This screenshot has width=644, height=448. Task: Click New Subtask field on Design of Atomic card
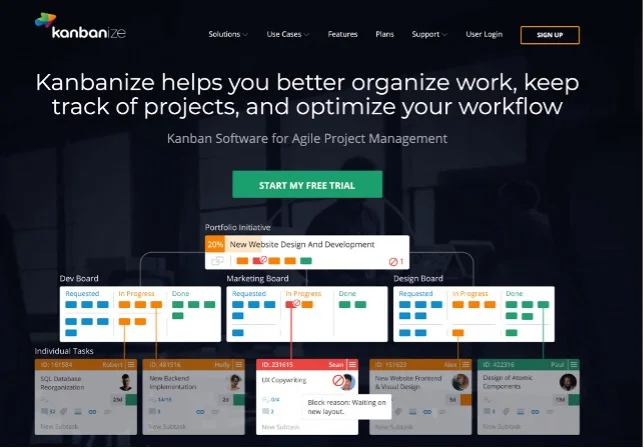502,427
